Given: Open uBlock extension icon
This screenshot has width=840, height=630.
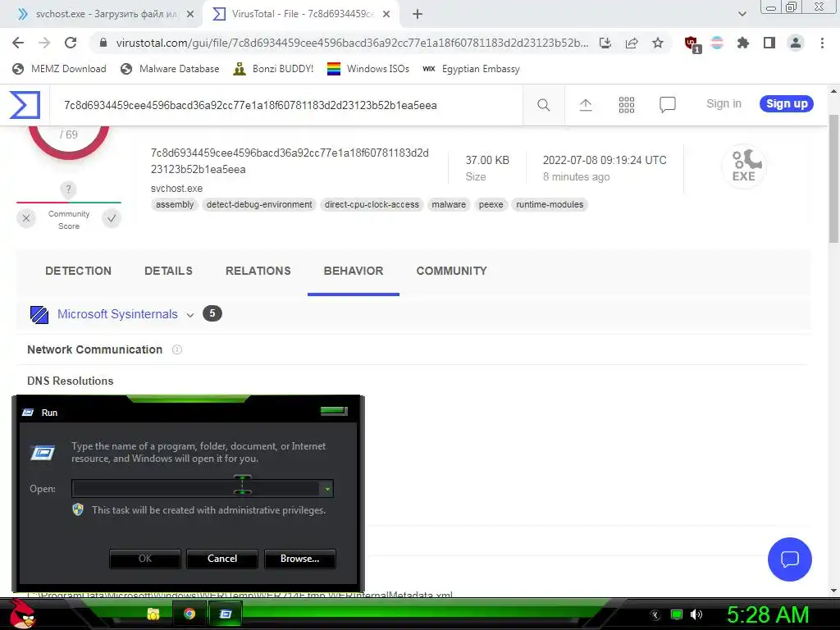Looking at the screenshot, I should coord(692,44).
